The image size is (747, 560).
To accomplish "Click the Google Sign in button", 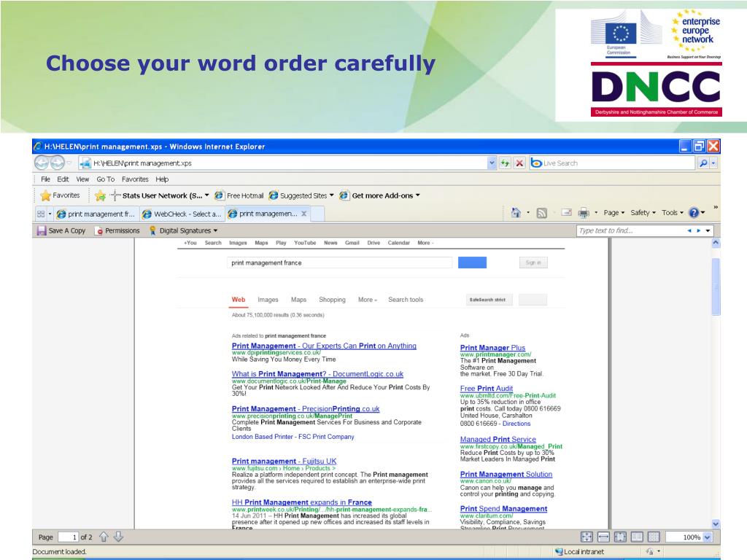I will [533, 262].
